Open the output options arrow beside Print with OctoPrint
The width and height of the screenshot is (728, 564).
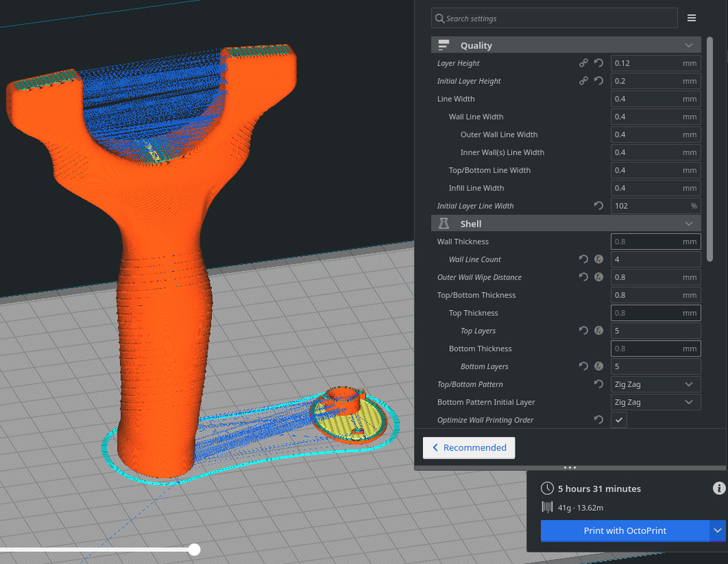tap(718, 531)
